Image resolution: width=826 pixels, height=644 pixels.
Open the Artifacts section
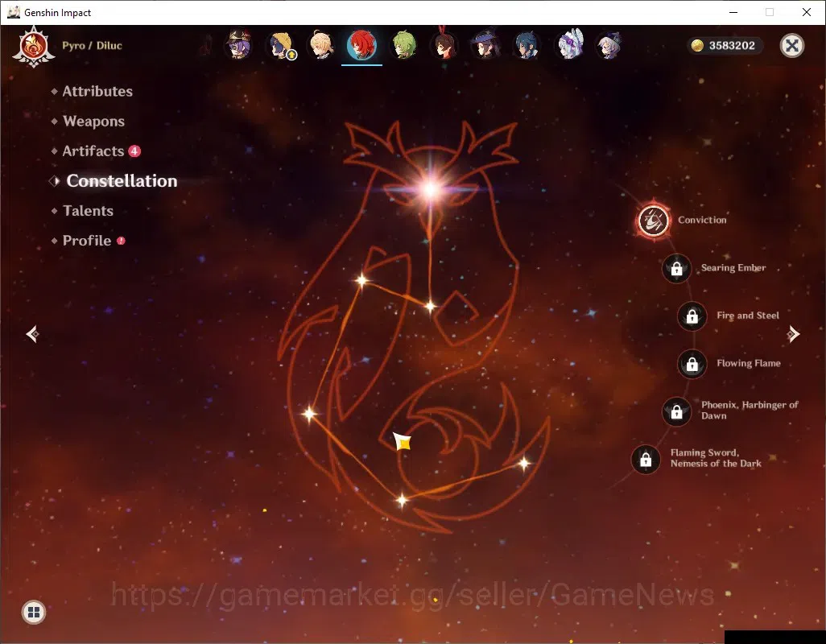pos(93,151)
